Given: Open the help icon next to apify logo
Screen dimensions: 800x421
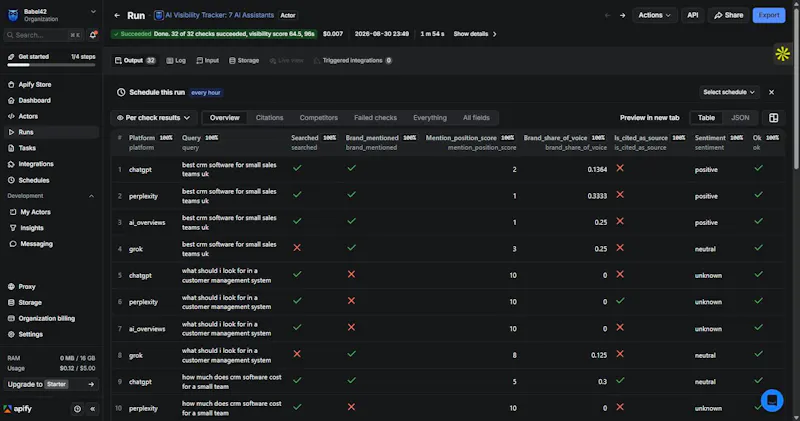Looking at the screenshot, I should [77, 409].
